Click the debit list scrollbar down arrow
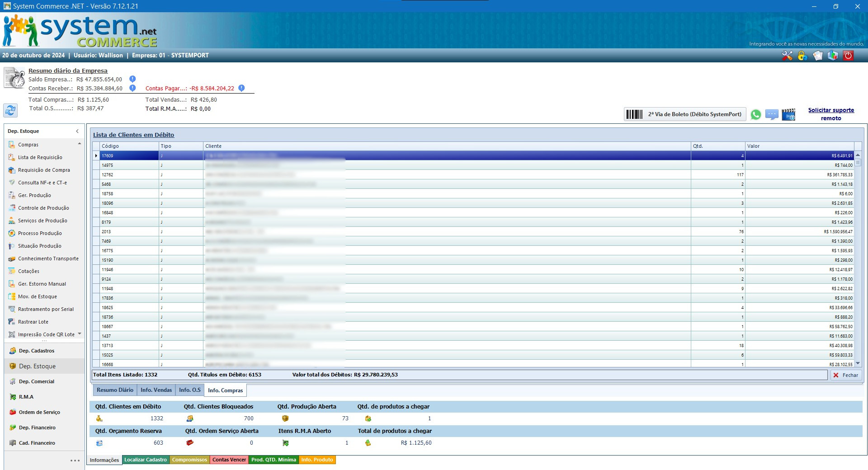The width and height of the screenshot is (868, 470). click(x=858, y=363)
